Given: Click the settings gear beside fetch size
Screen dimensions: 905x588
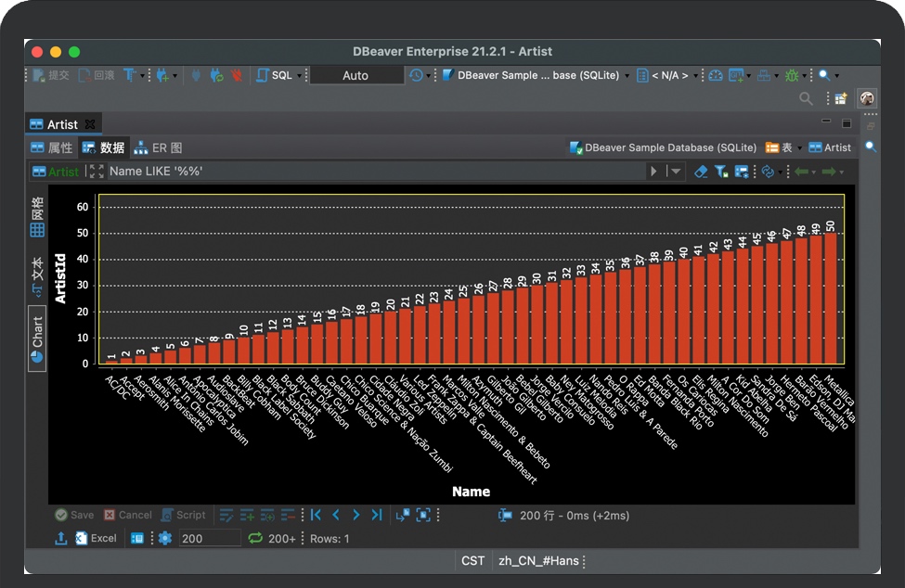Looking at the screenshot, I should coord(165,538).
